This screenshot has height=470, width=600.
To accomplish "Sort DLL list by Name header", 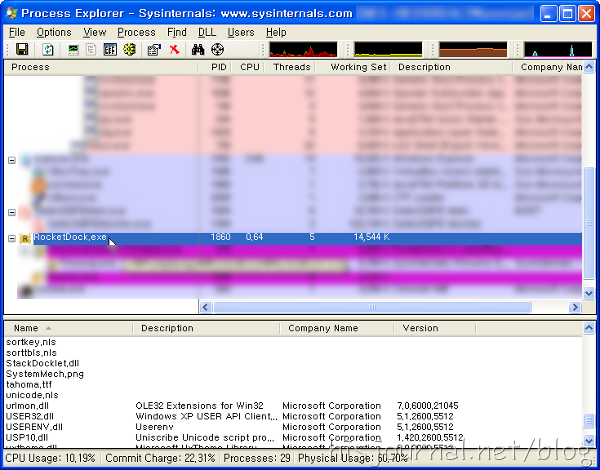I will (68, 328).
